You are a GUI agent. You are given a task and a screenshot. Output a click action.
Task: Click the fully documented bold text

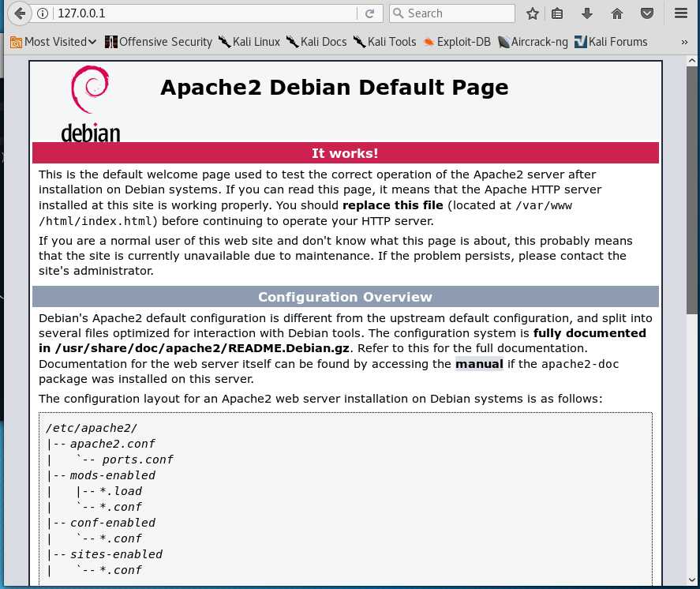pos(590,333)
